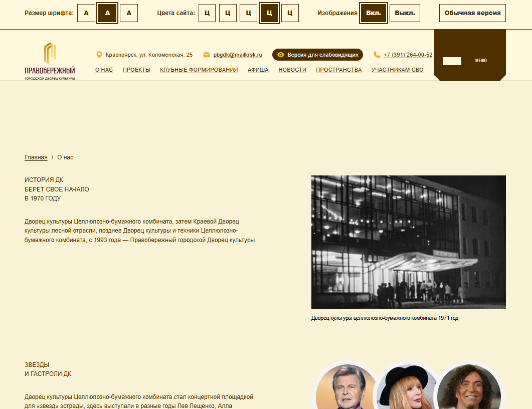Open the АФИША section
This screenshot has width=532, height=409.
258,70
